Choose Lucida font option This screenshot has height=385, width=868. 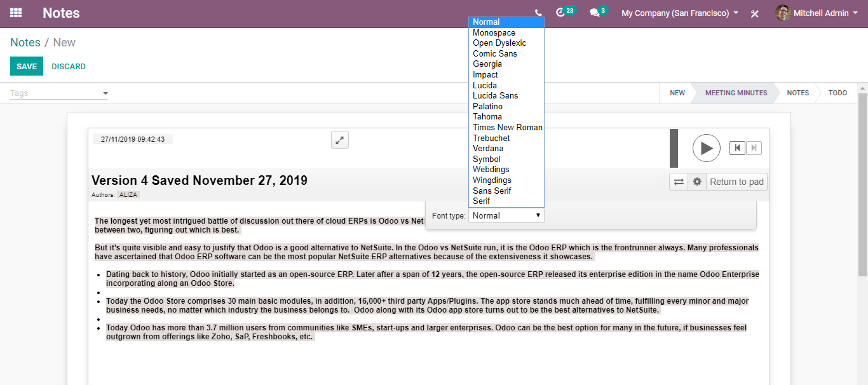[506, 85]
